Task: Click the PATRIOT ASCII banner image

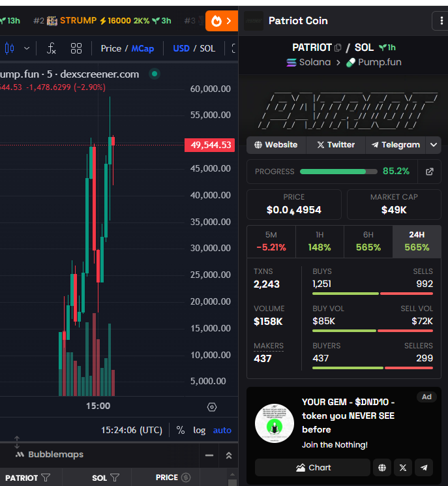Action: pyautogui.click(x=348, y=111)
